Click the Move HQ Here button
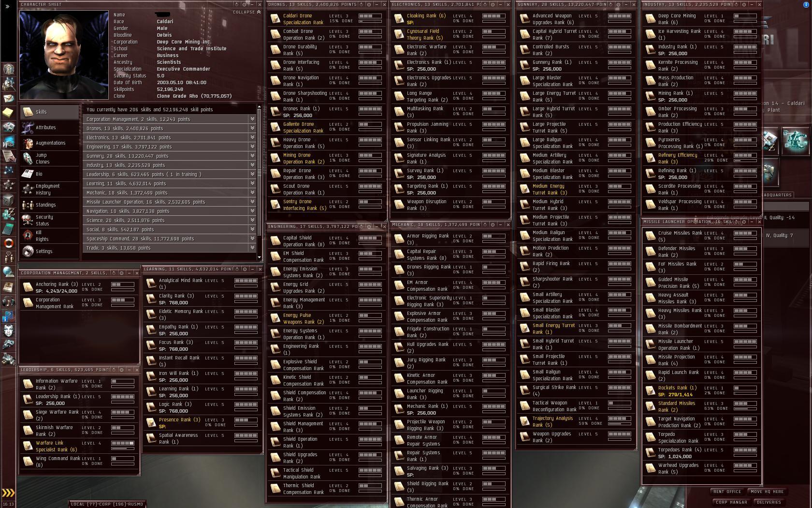Image resolution: width=812 pixels, height=508 pixels. pos(767,492)
